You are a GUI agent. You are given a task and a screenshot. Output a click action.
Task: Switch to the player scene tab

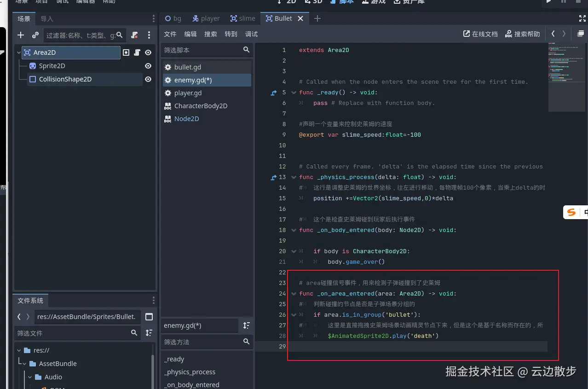[x=206, y=18]
